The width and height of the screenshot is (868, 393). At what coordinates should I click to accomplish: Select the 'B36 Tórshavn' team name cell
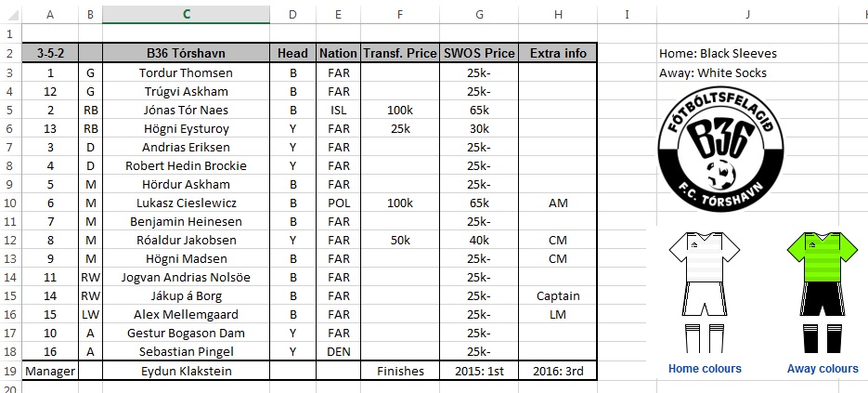pos(187,53)
